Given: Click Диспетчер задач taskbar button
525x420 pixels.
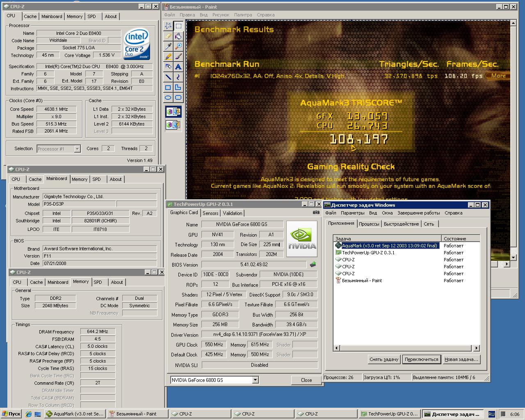Looking at the screenshot, I should (453, 414).
